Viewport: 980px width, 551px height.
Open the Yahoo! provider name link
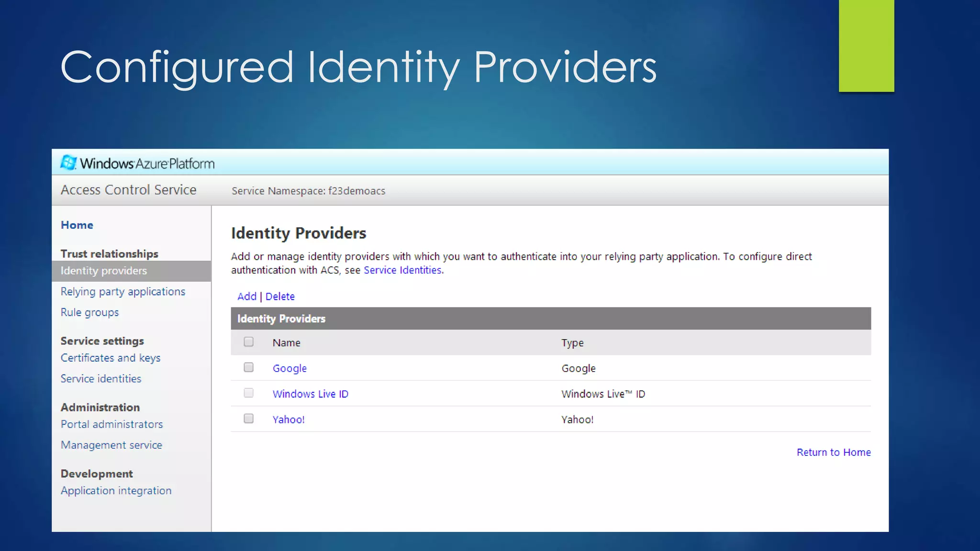(289, 419)
